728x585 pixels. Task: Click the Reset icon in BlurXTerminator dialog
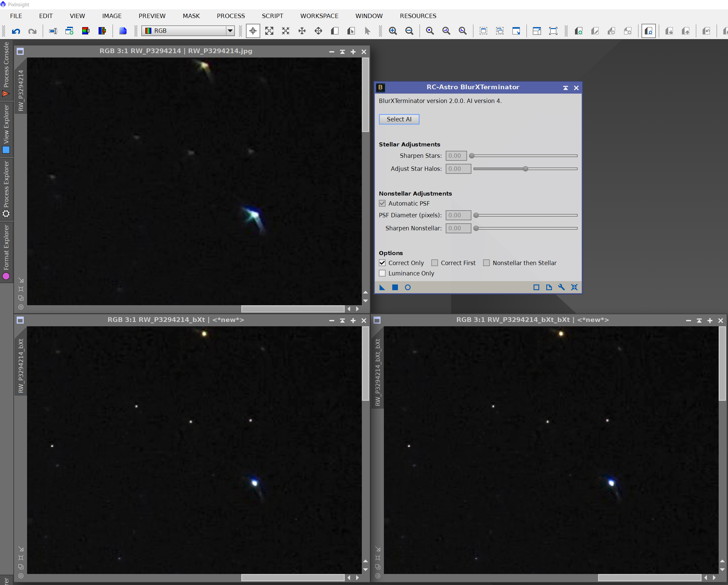pos(574,287)
